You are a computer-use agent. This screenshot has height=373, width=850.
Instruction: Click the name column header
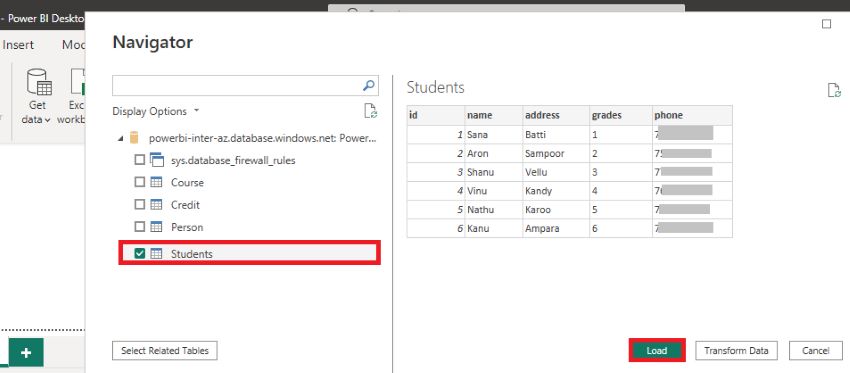pos(493,115)
